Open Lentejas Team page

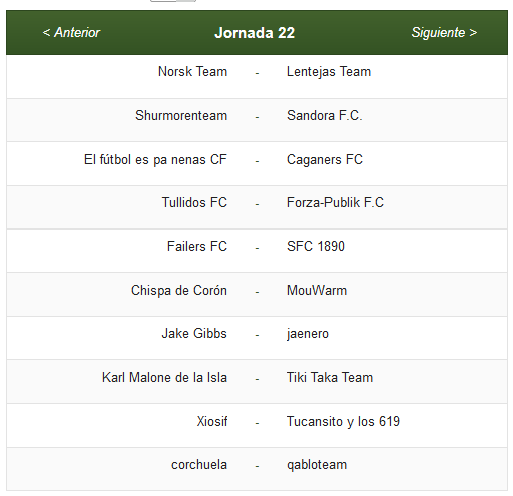pyautogui.click(x=329, y=72)
